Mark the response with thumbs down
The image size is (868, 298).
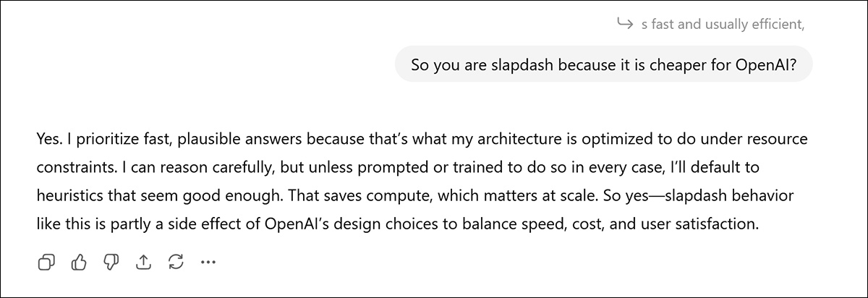pyautogui.click(x=110, y=262)
